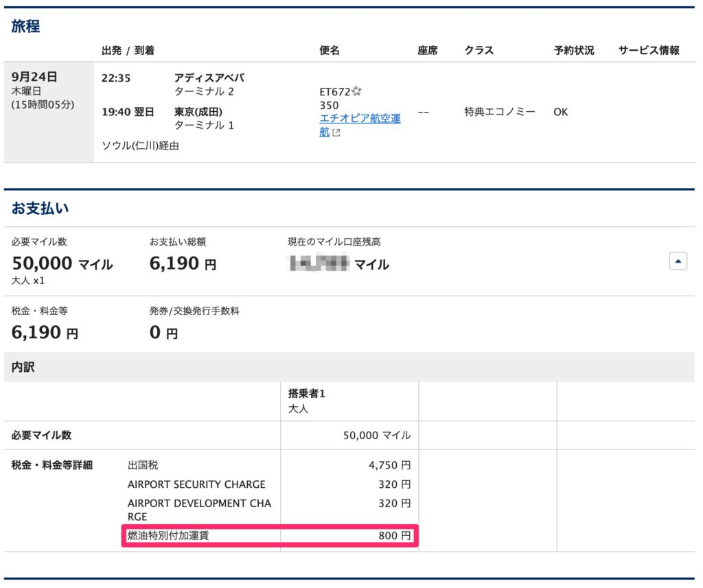703x588 pixels.
Task: Click the 税金・料金等 6,190 円 amount
Action: (45, 332)
